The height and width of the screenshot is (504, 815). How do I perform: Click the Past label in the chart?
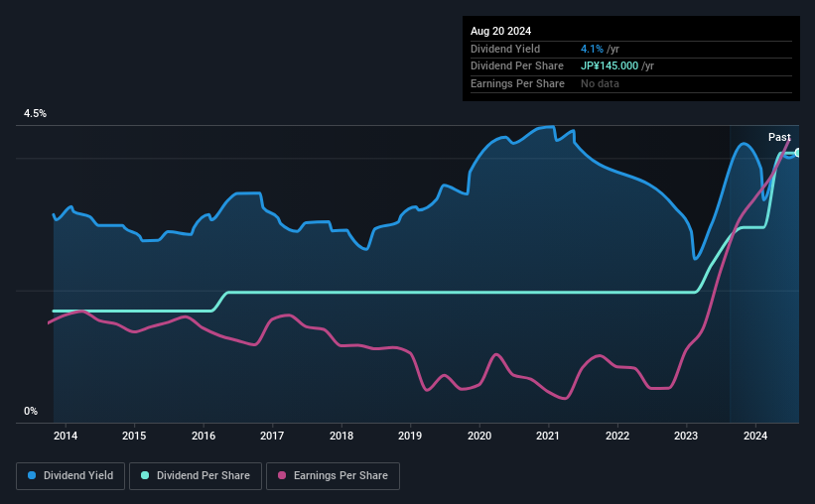click(779, 137)
